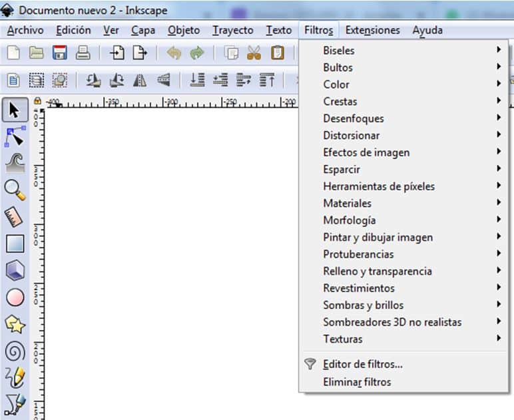Choose the Zoom magnifier tool
The image size is (514, 420).
pos(15,190)
